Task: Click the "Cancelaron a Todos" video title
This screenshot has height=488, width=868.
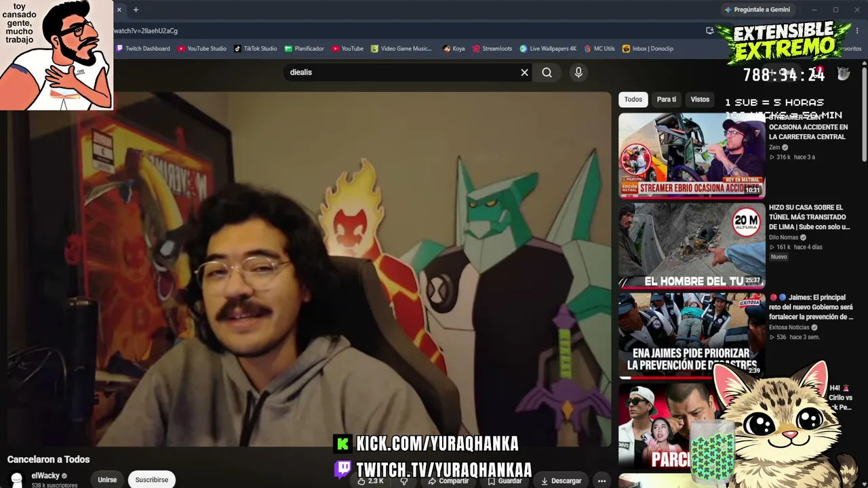Action: pos(48,460)
